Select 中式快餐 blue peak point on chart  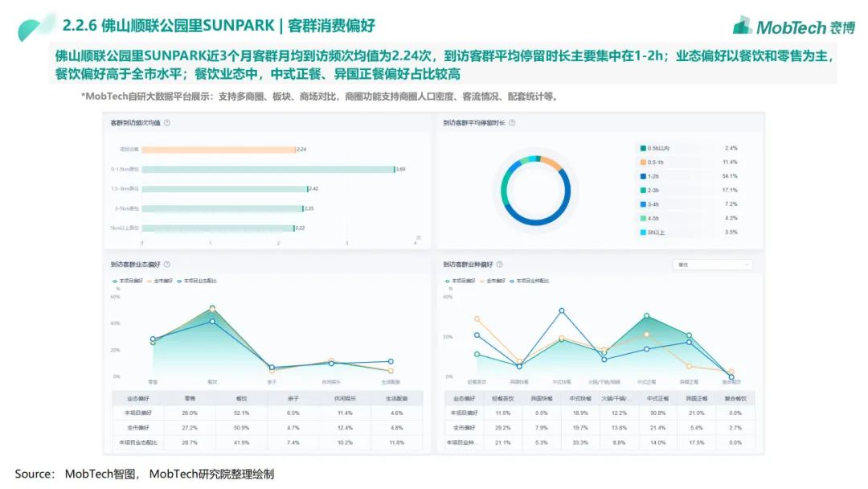(x=561, y=311)
